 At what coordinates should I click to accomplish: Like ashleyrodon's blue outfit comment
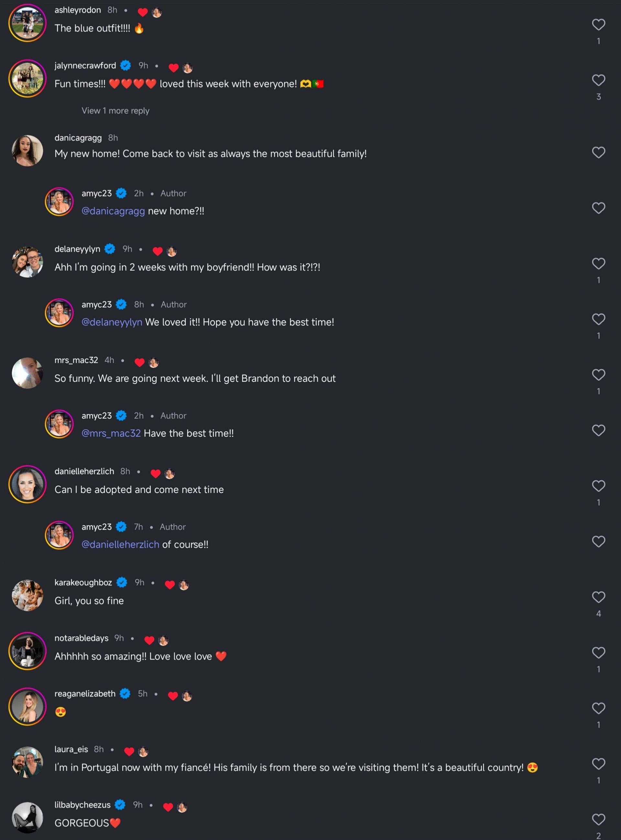(598, 25)
